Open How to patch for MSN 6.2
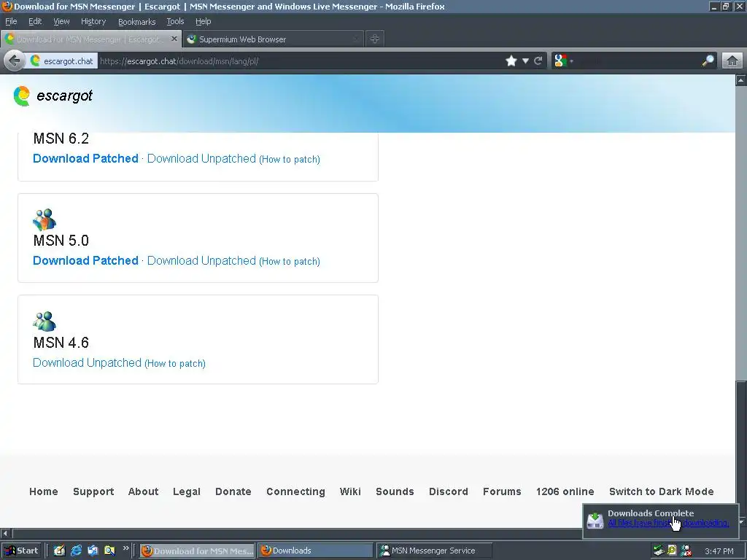747x560 pixels. (x=290, y=160)
